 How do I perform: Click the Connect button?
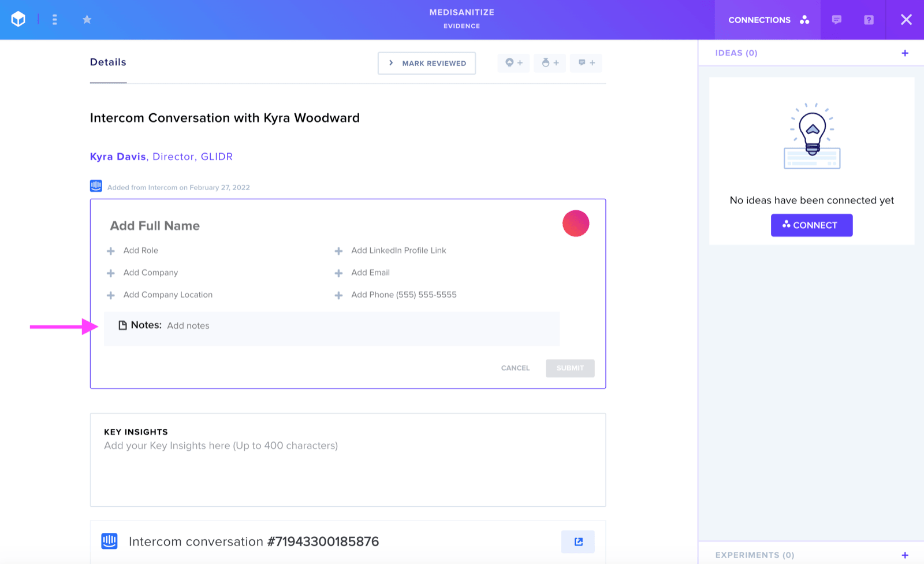[811, 225]
